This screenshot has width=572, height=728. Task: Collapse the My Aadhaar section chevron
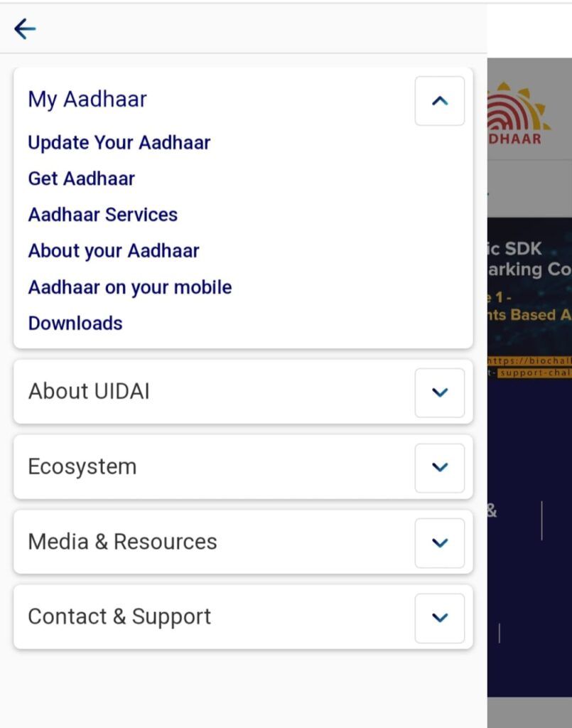coord(439,101)
